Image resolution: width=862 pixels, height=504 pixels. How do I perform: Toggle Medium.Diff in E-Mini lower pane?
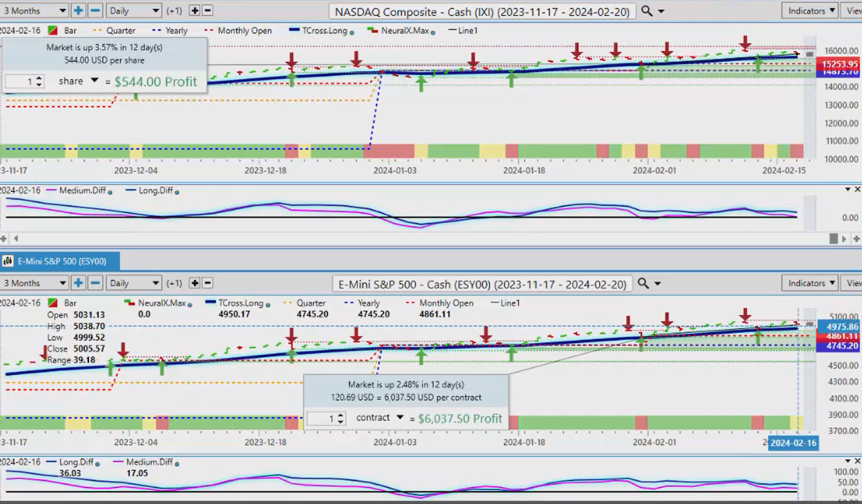(x=146, y=462)
